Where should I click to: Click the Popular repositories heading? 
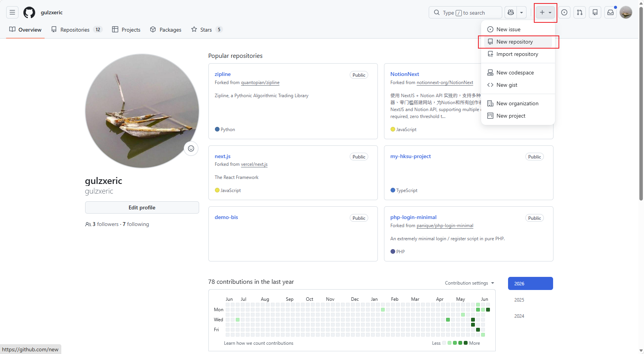click(235, 56)
